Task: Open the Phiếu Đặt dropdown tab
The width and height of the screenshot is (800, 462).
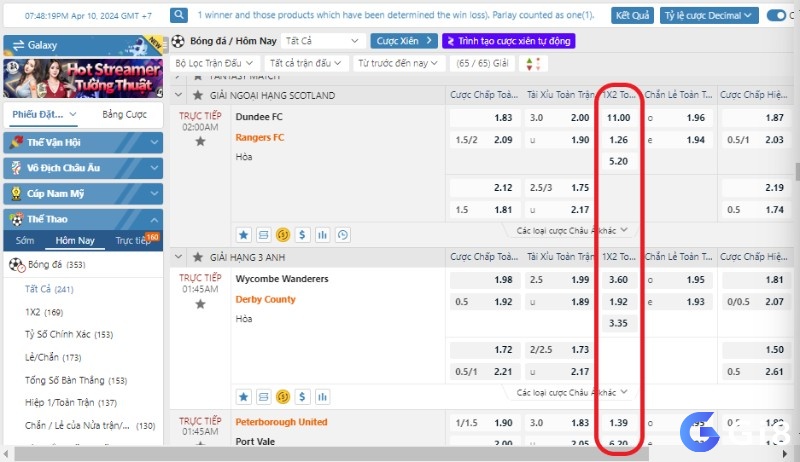Action: 44,114
